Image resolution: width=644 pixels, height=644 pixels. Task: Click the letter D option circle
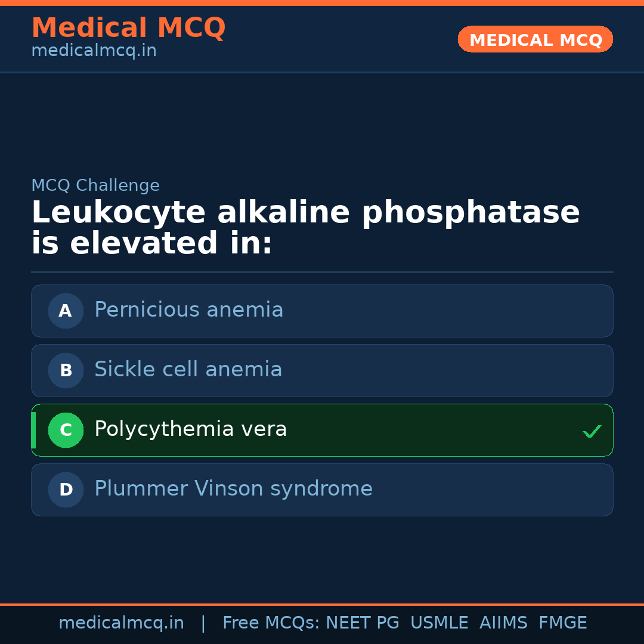(x=66, y=490)
